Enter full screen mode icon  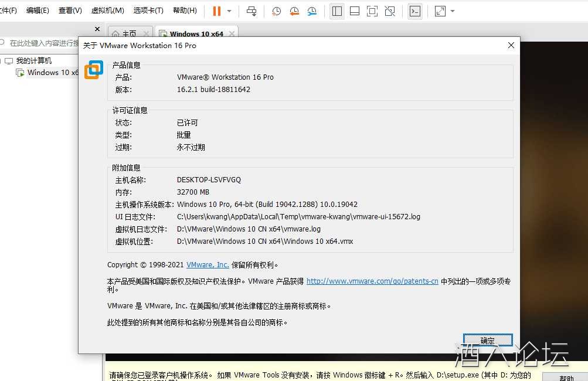pyautogui.click(x=372, y=11)
